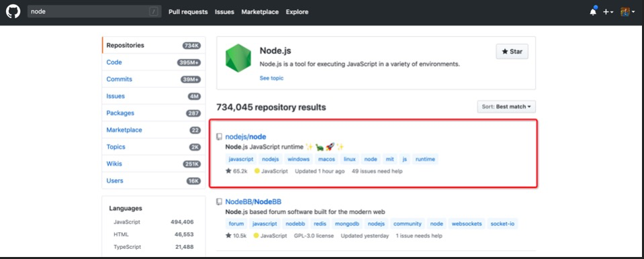This screenshot has height=259, width=644.
Task: Click the socket-io topic tag
Action: tap(503, 223)
